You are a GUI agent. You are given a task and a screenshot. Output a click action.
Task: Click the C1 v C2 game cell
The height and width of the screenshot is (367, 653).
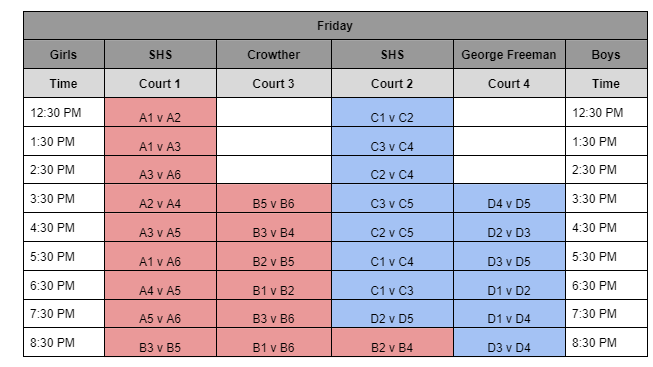pos(392,112)
